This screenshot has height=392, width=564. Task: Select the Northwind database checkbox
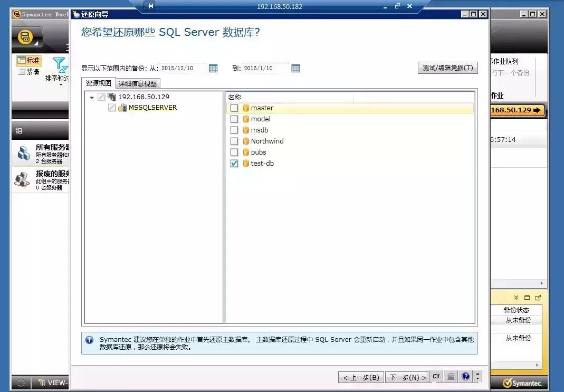(234, 141)
